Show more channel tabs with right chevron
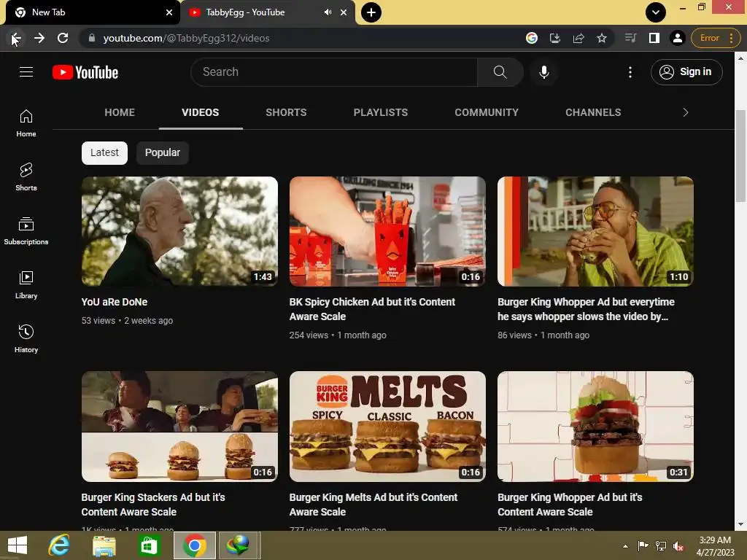Viewport: 747px width, 560px height. coord(686,112)
